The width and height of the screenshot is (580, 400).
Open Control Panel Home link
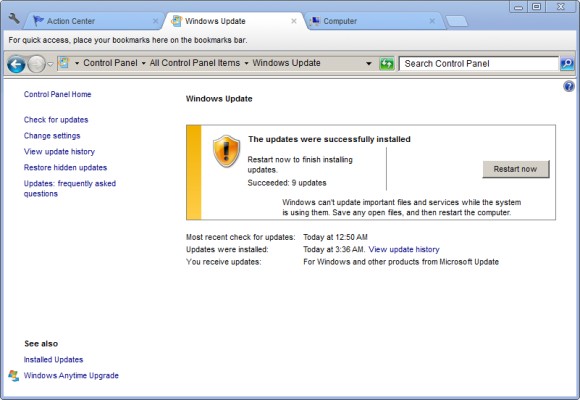(x=57, y=94)
